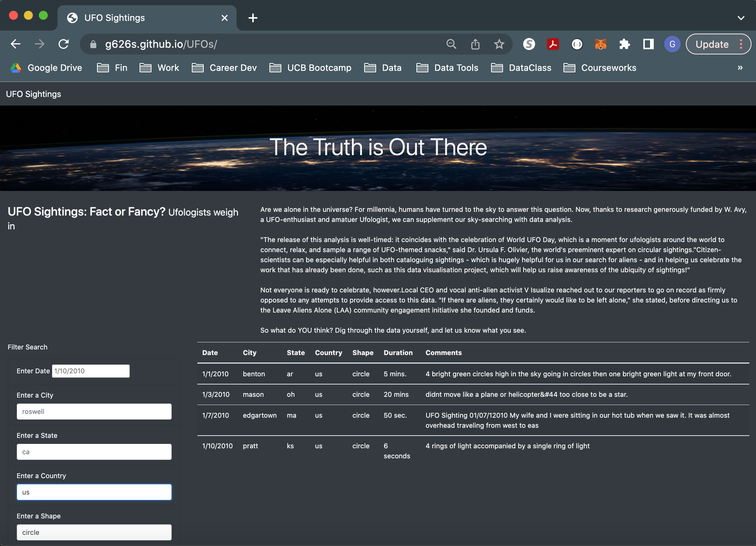This screenshot has height=546, width=756.
Task: Open the tab search dropdown arrow
Action: click(741, 18)
